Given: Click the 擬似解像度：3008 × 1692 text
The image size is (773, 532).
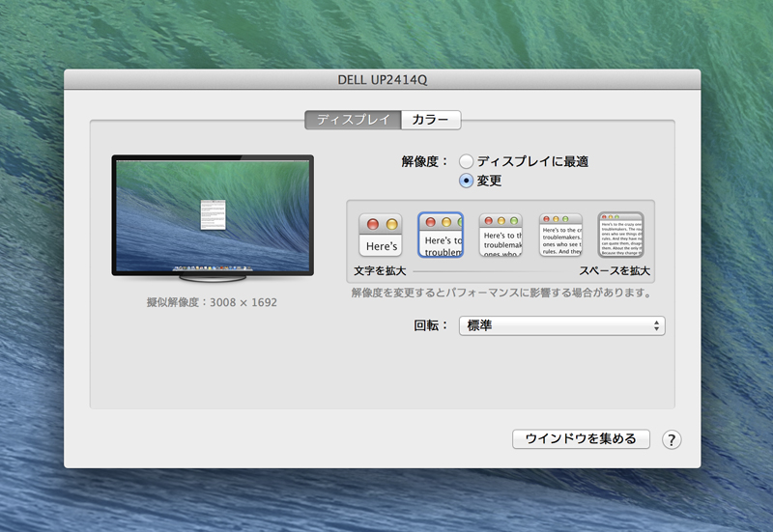Looking at the screenshot, I should pos(212,302).
